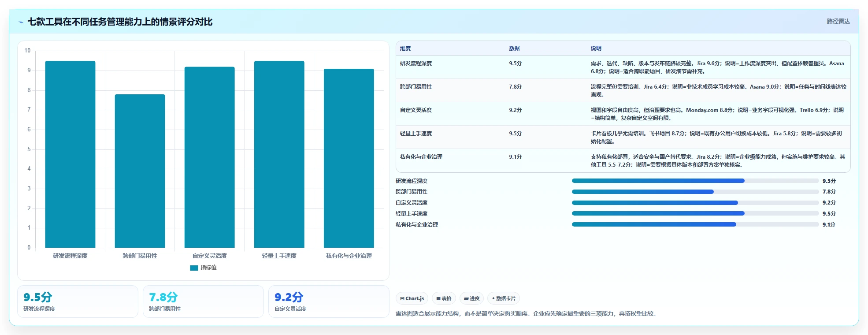
Task: Click the 9.2分 progress value label
Action: 829,203
